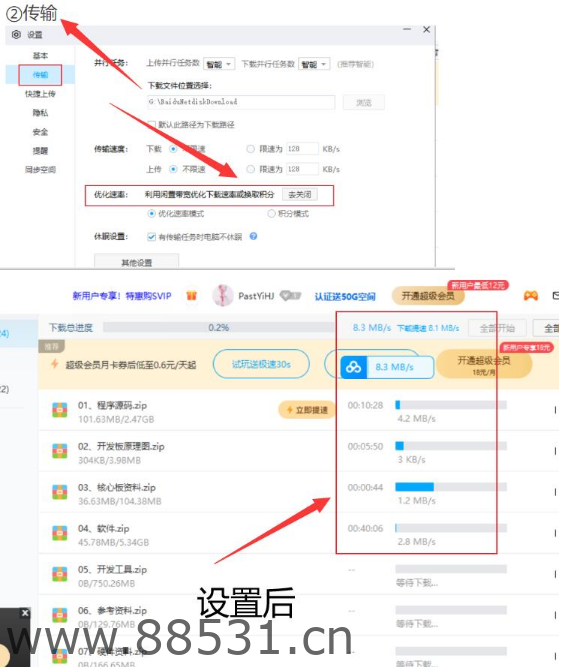Select the 安全 settings tab
This screenshot has width=565, height=670.
(40, 132)
